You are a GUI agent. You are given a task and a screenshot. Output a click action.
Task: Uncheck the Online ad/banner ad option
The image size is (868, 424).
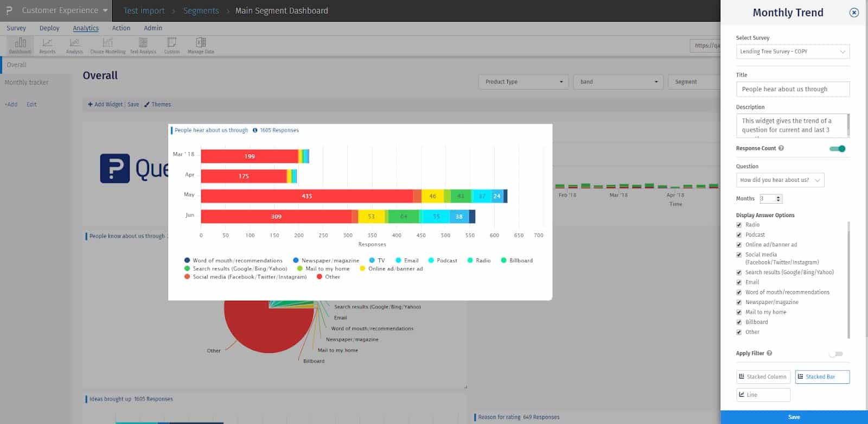point(739,245)
